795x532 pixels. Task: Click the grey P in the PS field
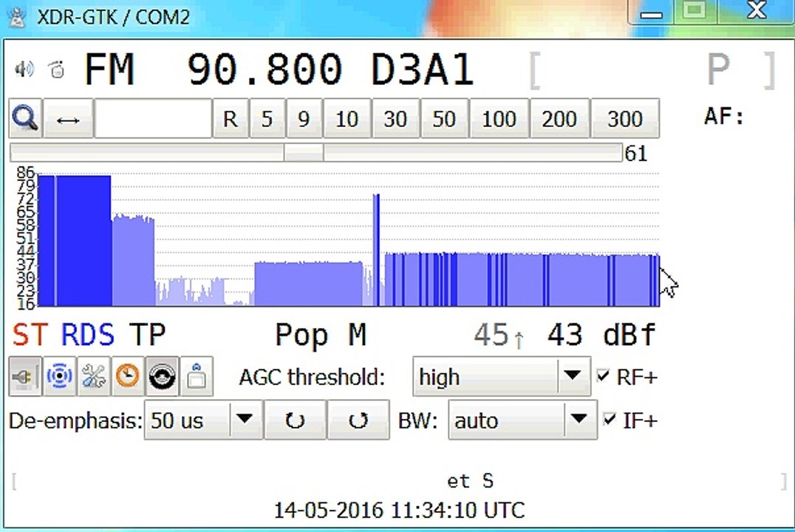pyautogui.click(x=718, y=69)
